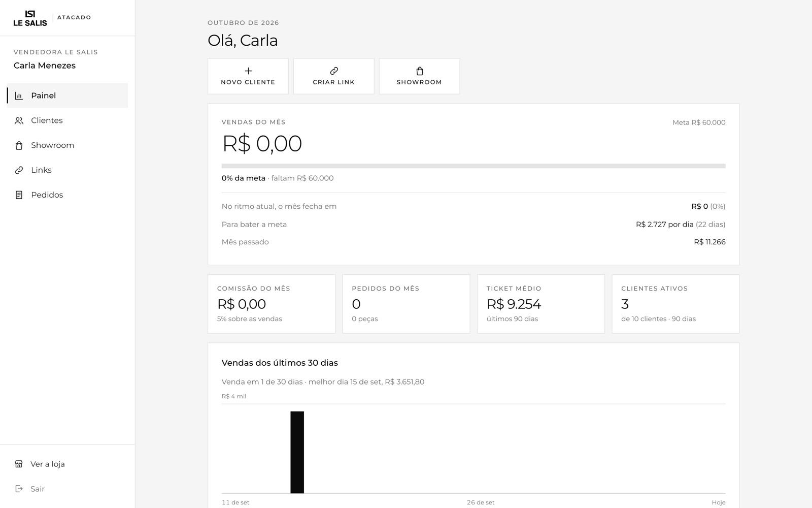Select the Pedidos do Mês card
812x508 pixels.
click(x=406, y=304)
